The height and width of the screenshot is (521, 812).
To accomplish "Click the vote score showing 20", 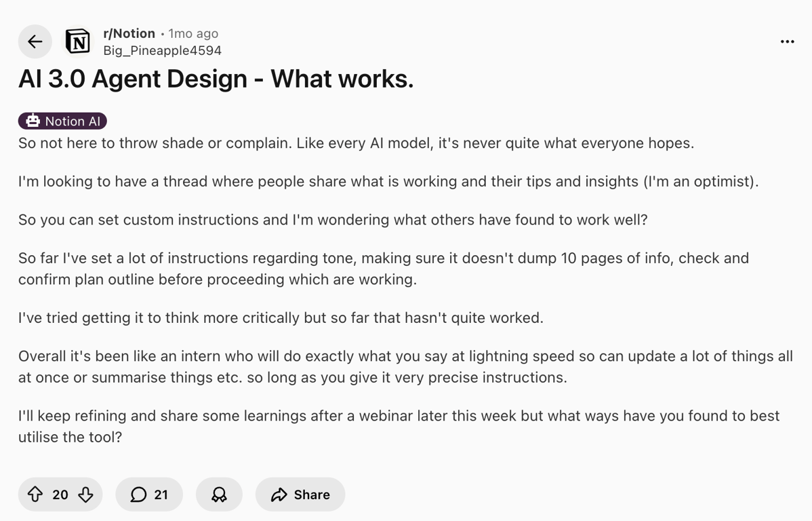I will 60,495.
